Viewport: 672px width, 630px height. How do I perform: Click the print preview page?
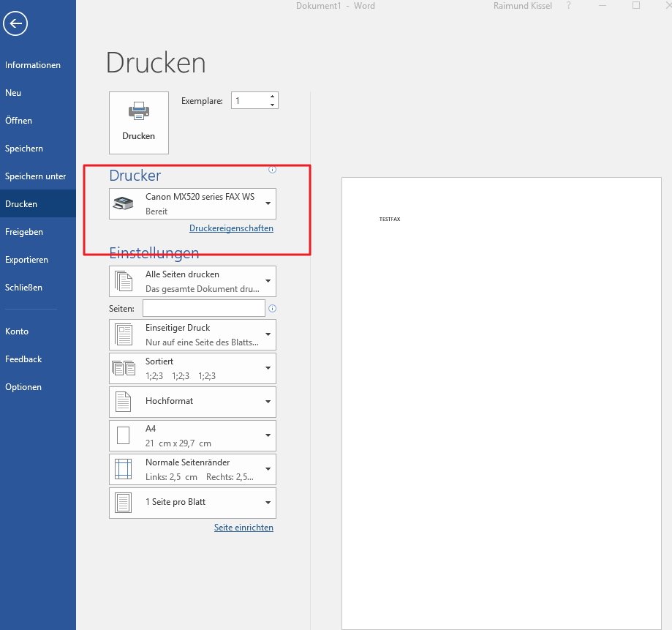point(502,403)
